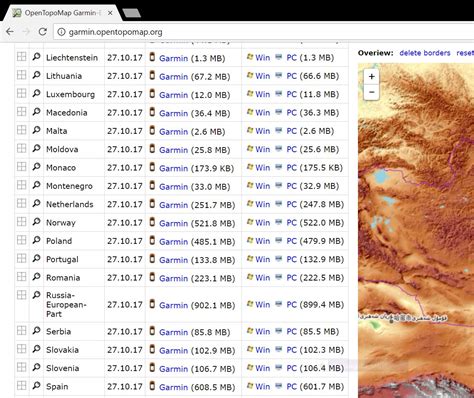
Task: Click date 27.10.17 in Slovenia row
Action: pos(125,368)
